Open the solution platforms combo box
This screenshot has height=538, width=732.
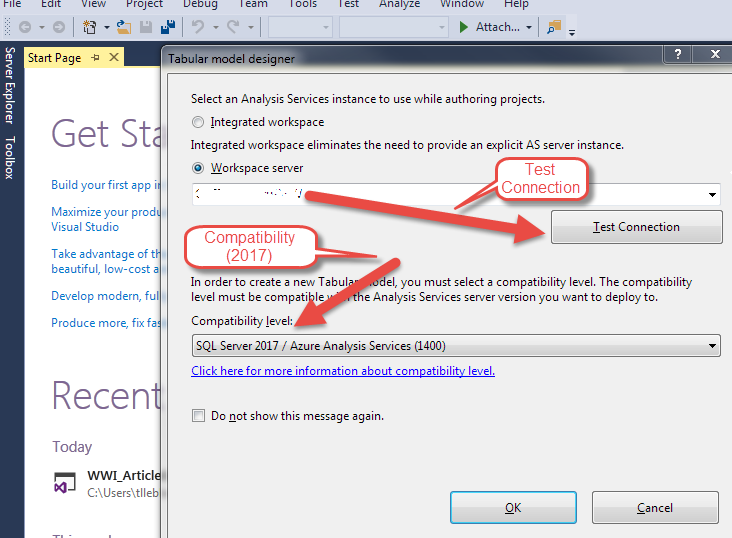(x=394, y=28)
